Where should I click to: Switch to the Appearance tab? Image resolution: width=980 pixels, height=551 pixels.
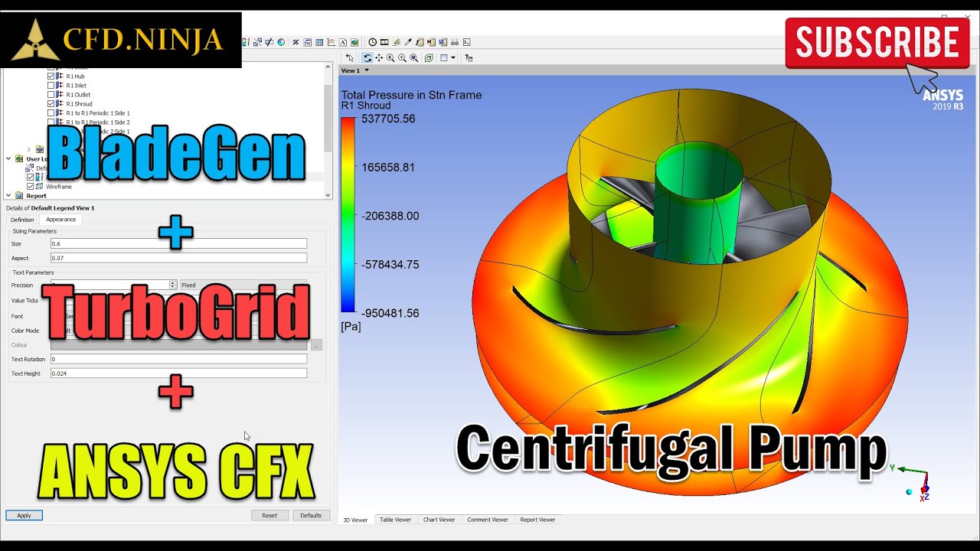[x=60, y=220]
